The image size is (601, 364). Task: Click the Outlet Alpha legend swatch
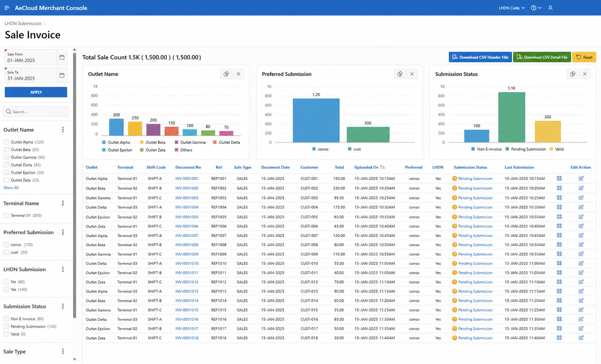pos(104,142)
